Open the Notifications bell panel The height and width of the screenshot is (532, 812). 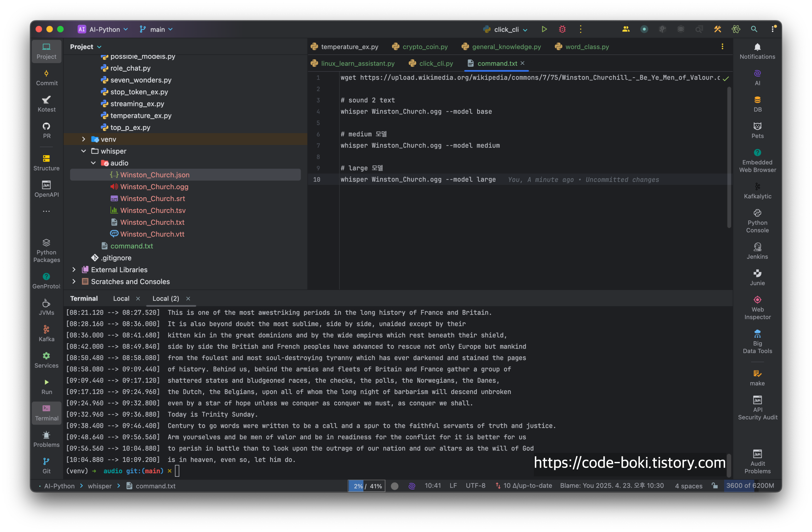(x=757, y=51)
